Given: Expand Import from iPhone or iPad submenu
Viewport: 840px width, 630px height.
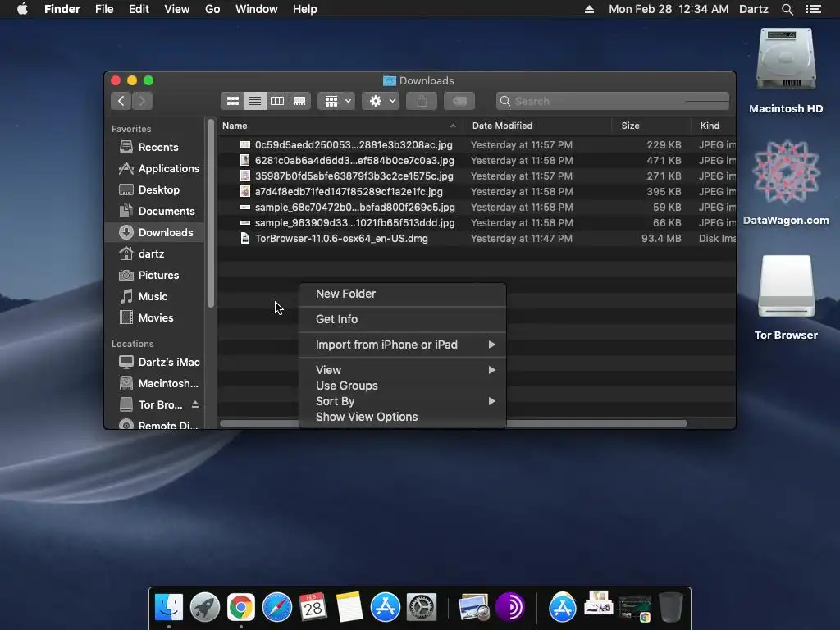Looking at the screenshot, I should 402,345.
